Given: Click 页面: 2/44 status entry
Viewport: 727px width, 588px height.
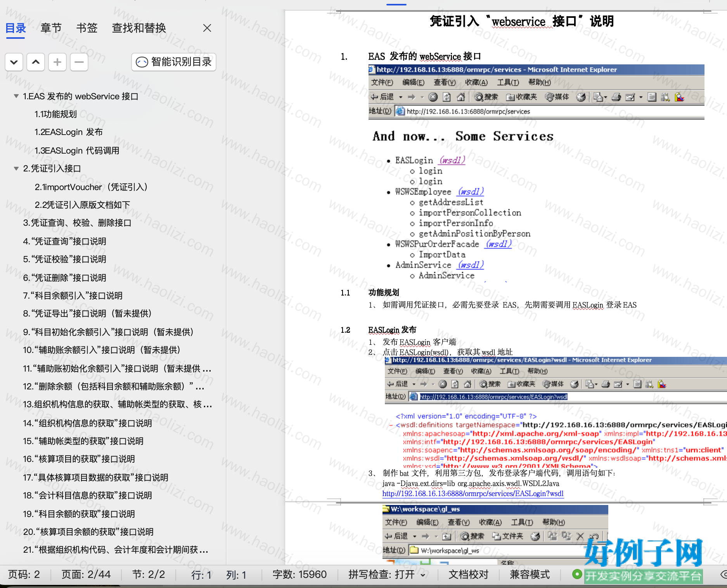Looking at the screenshot, I should (86, 574).
